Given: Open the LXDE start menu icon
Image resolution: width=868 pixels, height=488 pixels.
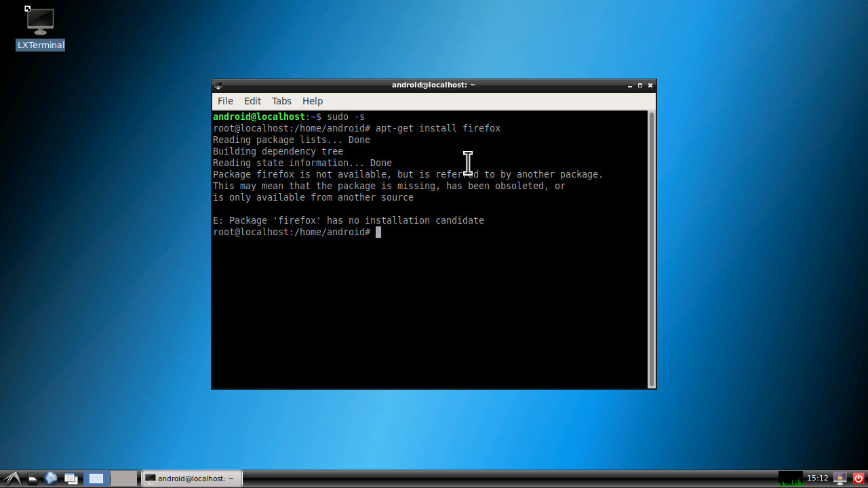Looking at the screenshot, I should tap(12, 479).
